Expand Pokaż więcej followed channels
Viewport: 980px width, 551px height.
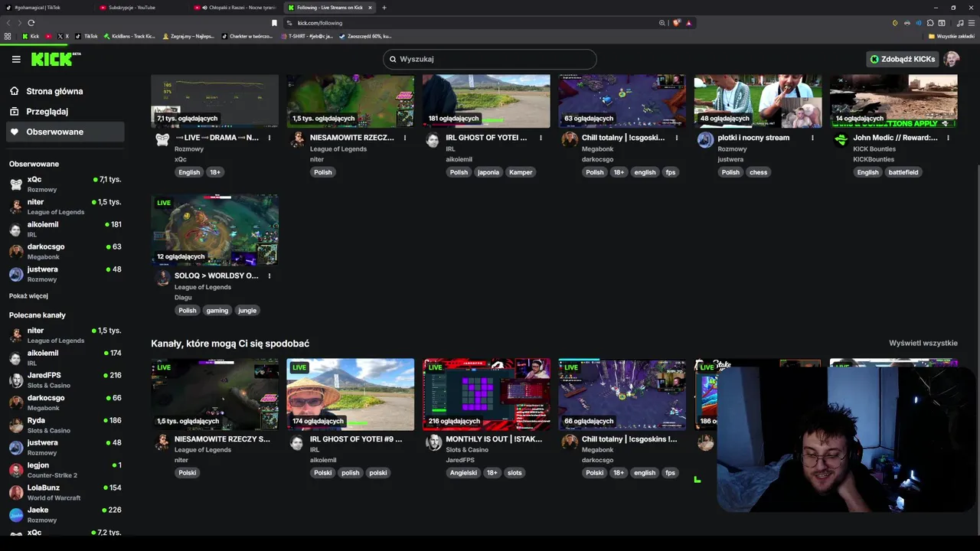(28, 296)
